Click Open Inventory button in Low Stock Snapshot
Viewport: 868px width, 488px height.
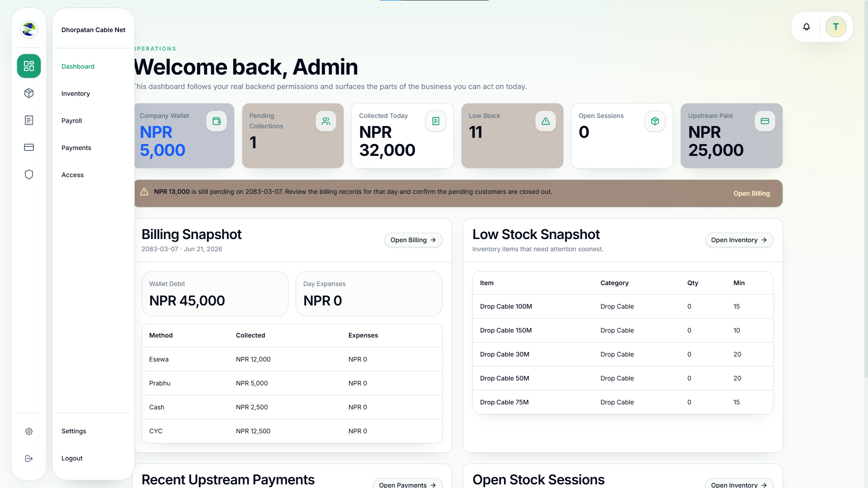tap(739, 240)
